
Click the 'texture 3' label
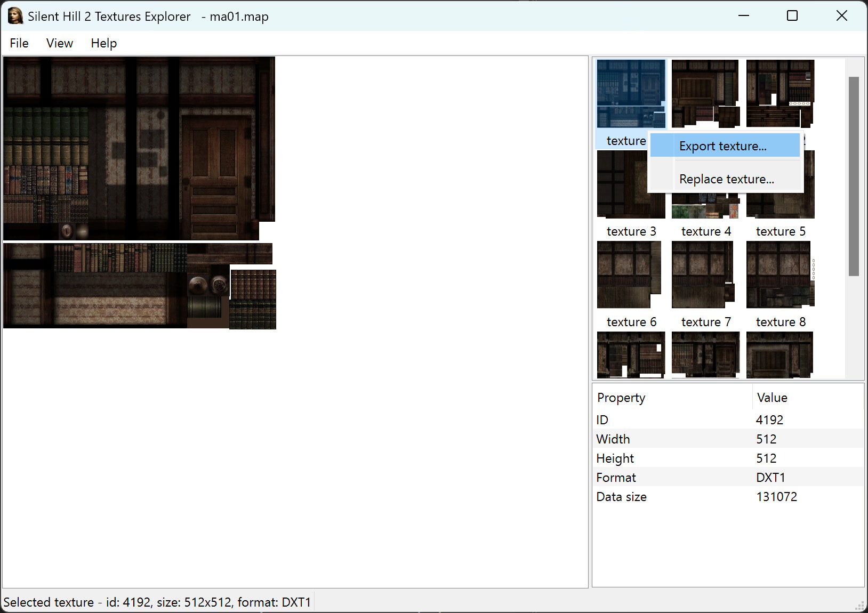tap(631, 231)
